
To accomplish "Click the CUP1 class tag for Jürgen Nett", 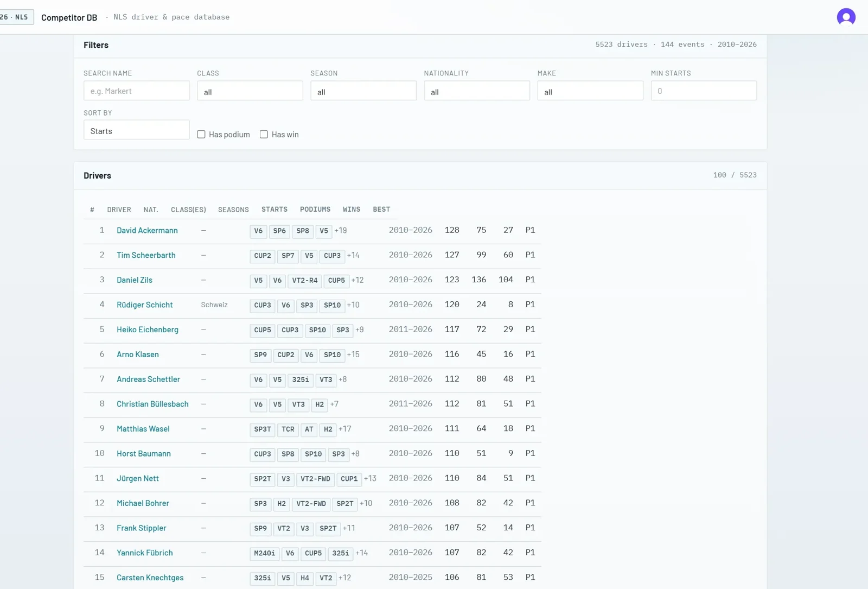I will pos(349,479).
